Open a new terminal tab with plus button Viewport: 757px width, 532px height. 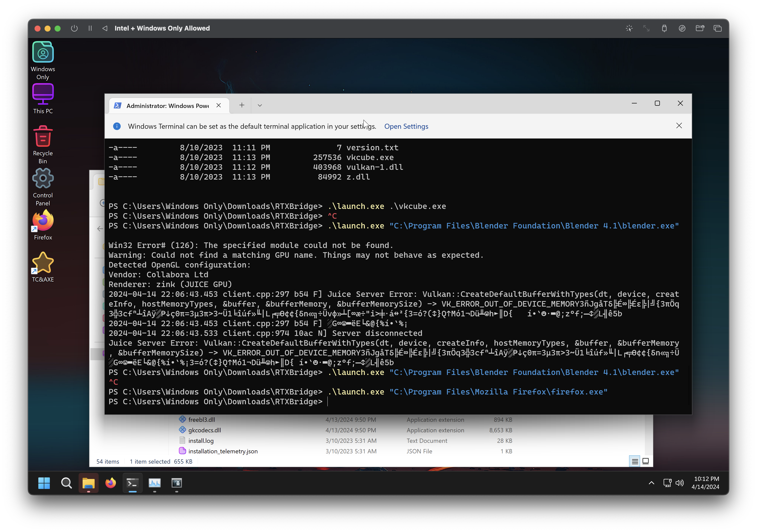click(x=242, y=105)
